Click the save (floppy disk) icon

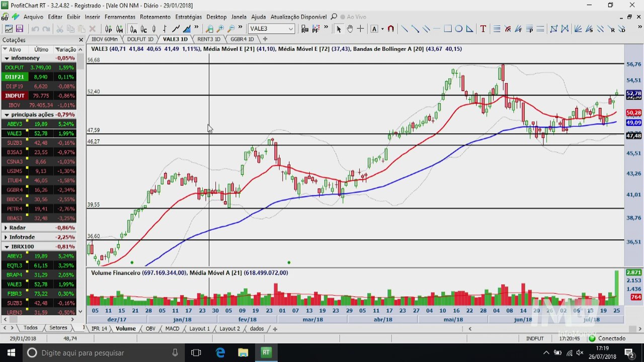(x=20, y=29)
